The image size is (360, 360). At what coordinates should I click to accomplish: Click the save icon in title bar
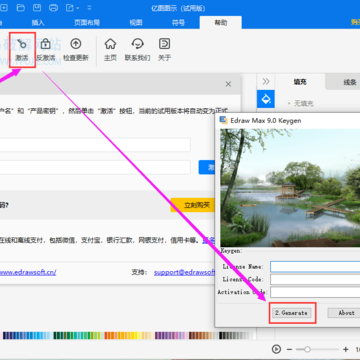pos(37,7)
